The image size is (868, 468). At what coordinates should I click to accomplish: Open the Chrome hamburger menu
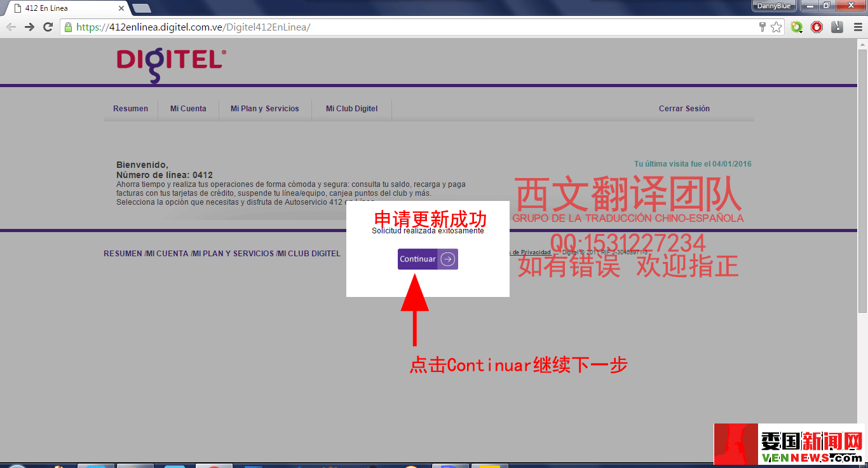pyautogui.click(x=857, y=27)
